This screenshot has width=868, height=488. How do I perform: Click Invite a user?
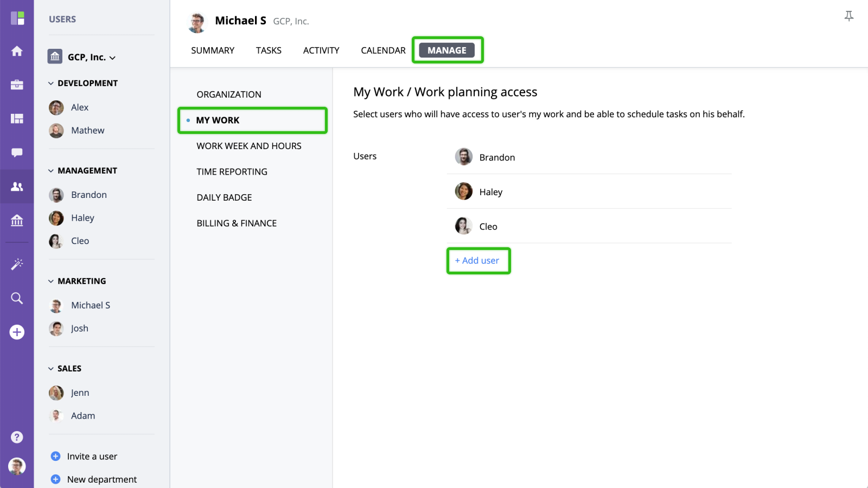point(92,457)
